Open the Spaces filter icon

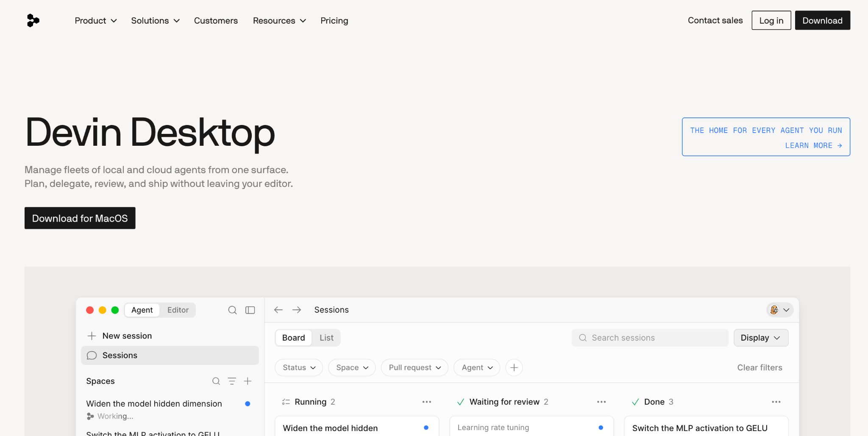tap(232, 381)
